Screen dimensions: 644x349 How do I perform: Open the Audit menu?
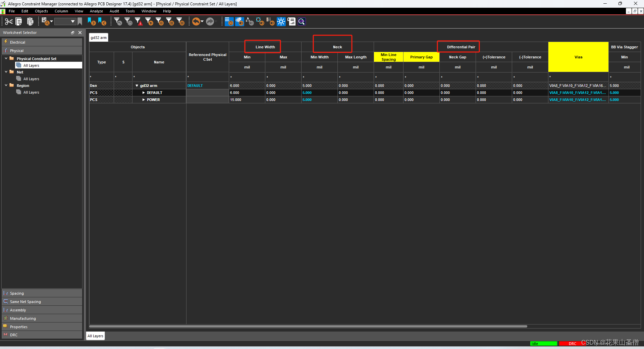[x=114, y=11]
